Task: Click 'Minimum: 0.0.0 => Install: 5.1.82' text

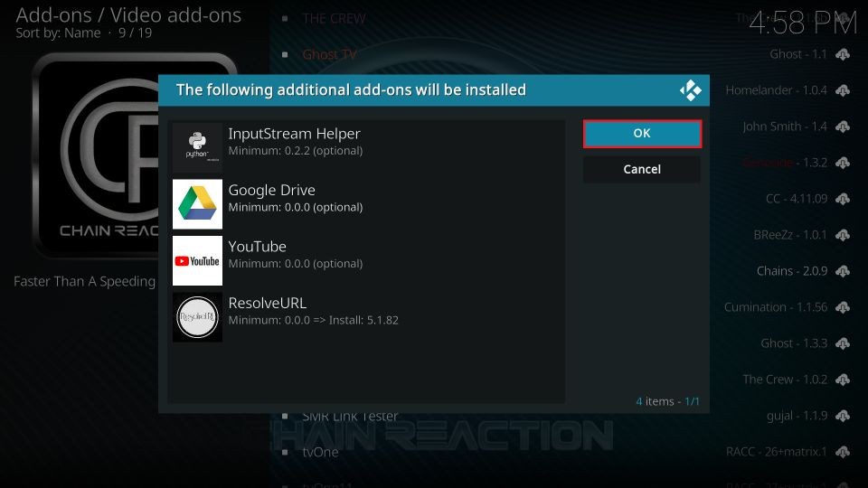Action: coord(314,320)
